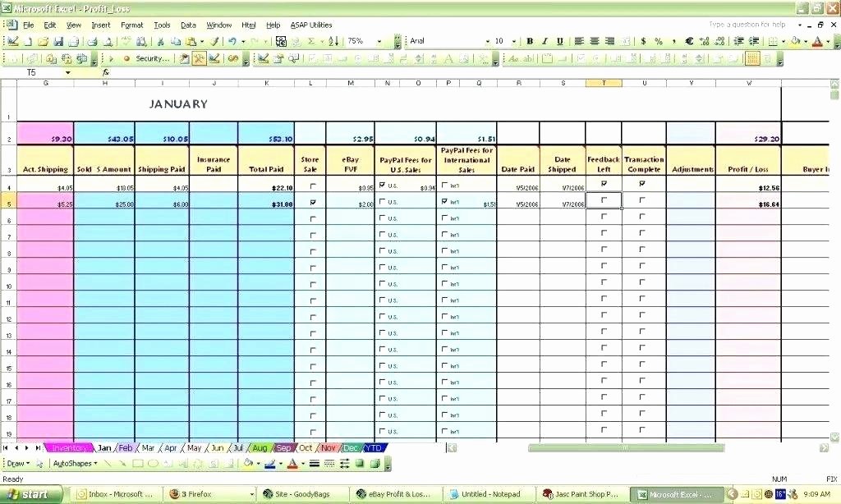The height and width of the screenshot is (504, 841).
Task: Click Font Color red A swatch in formatting toolbar
Action: (x=818, y=41)
